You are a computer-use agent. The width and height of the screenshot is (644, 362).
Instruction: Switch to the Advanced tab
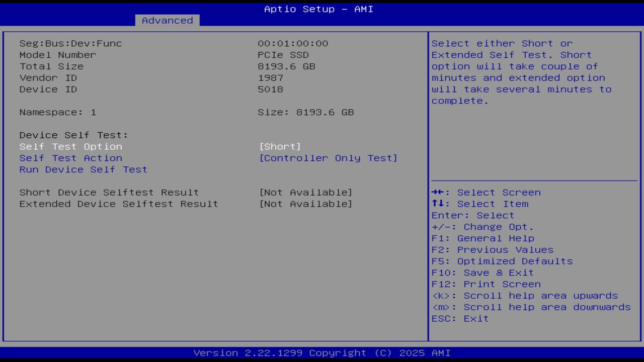point(167,20)
